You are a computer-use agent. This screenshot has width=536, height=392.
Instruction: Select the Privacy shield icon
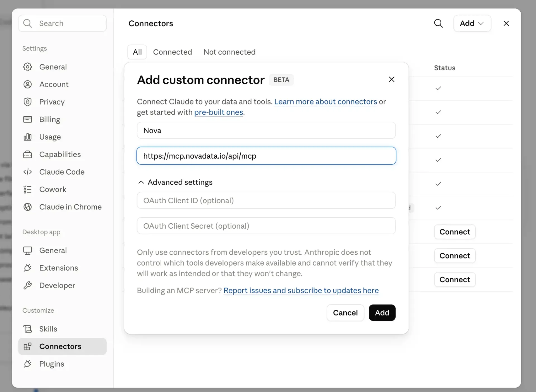[x=27, y=102]
